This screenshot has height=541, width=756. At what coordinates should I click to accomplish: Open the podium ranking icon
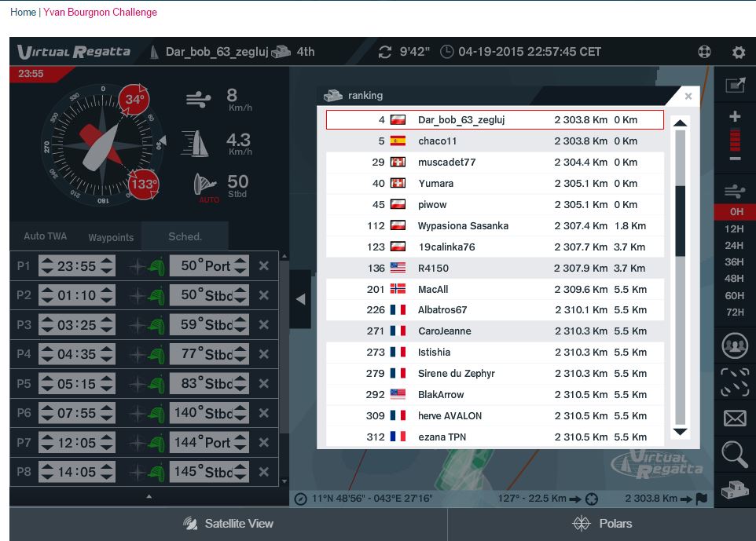pyautogui.click(x=735, y=490)
